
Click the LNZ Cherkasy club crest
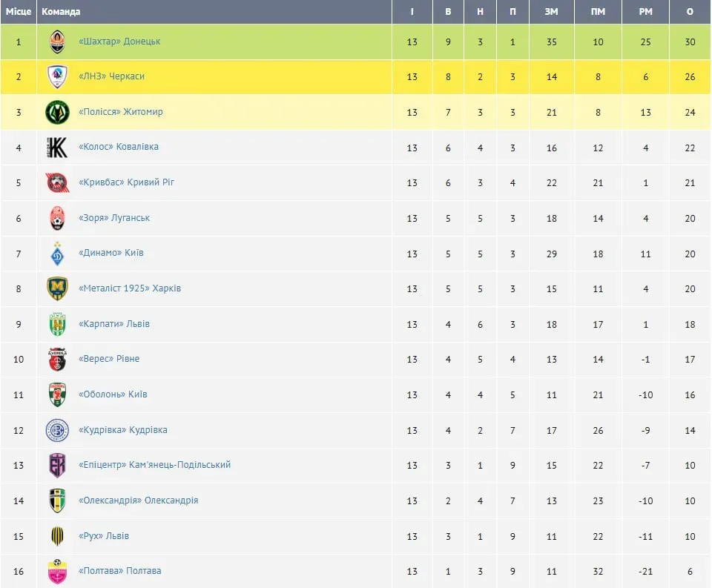pos(57,77)
